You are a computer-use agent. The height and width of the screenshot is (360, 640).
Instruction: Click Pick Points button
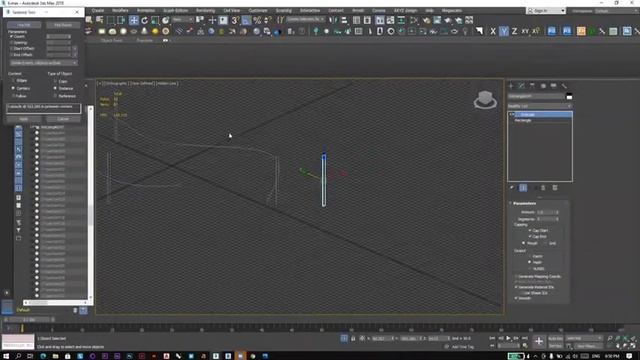pyautogui.click(x=63, y=25)
